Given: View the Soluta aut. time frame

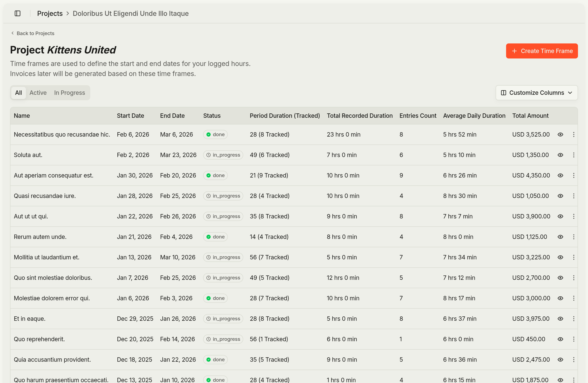Looking at the screenshot, I should 560,155.
